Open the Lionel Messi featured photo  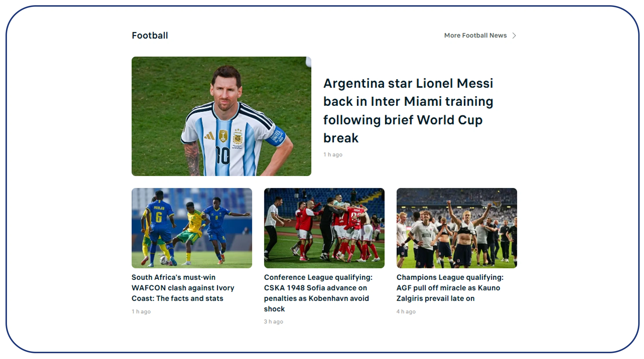(x=221, y=116)
